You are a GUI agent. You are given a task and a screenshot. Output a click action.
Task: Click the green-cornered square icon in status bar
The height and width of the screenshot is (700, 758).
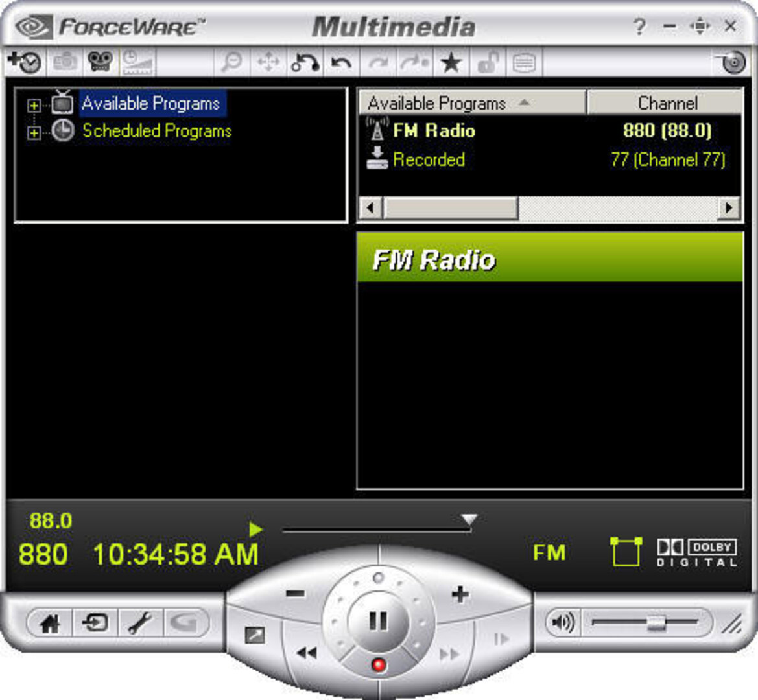coord(626,551)
